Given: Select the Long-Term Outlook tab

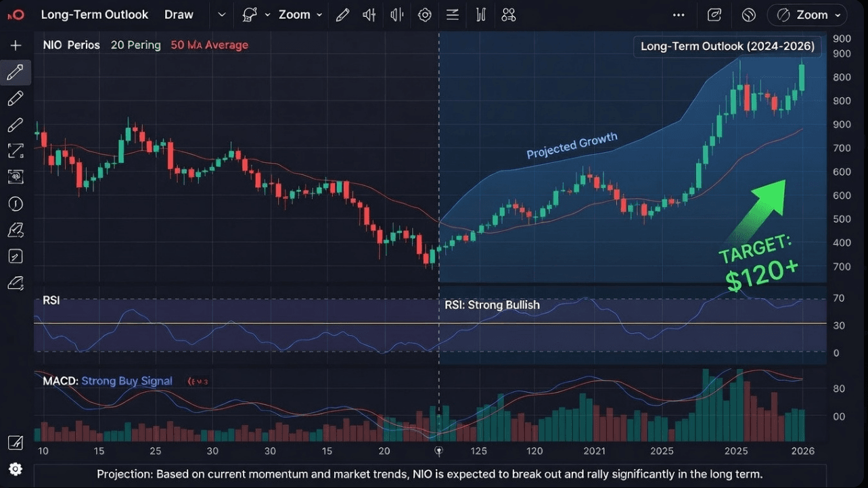Looking at the screenshot, I should (x=94, y=15).
